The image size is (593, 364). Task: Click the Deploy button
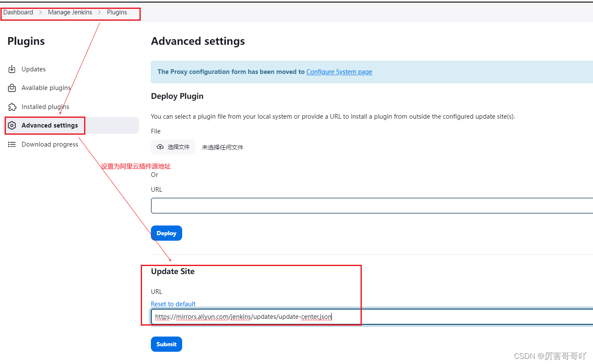pyautogui.click(x=166, y=233)
